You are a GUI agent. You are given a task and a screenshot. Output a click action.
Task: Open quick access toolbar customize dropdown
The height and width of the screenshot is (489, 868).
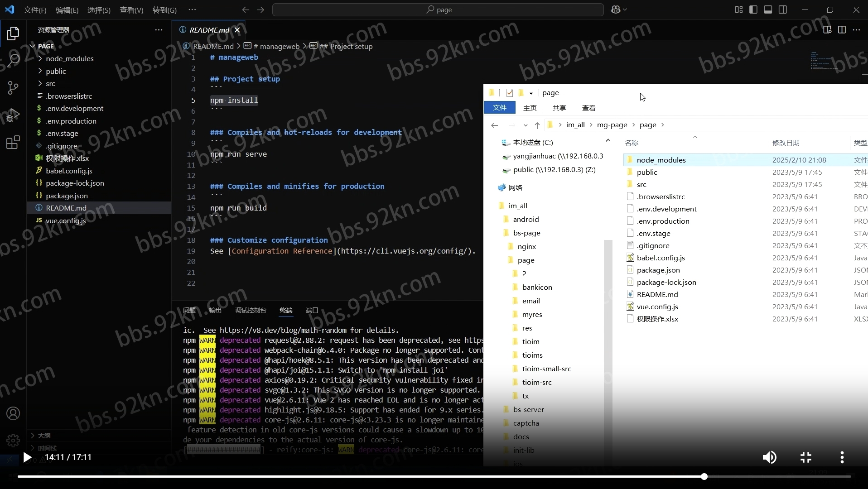coord(531,93)
